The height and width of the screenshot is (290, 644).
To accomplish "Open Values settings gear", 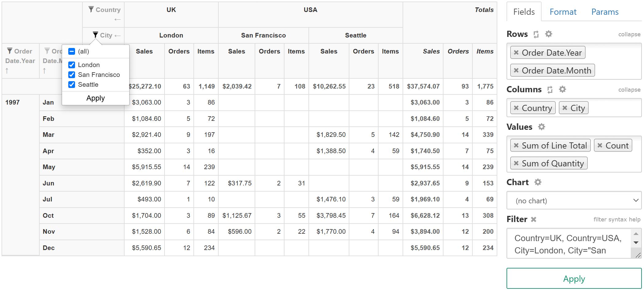I will (x=542, y=127).
